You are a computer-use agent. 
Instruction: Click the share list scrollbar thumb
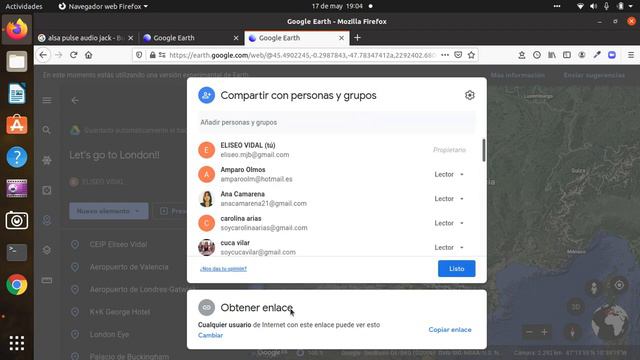484,150
